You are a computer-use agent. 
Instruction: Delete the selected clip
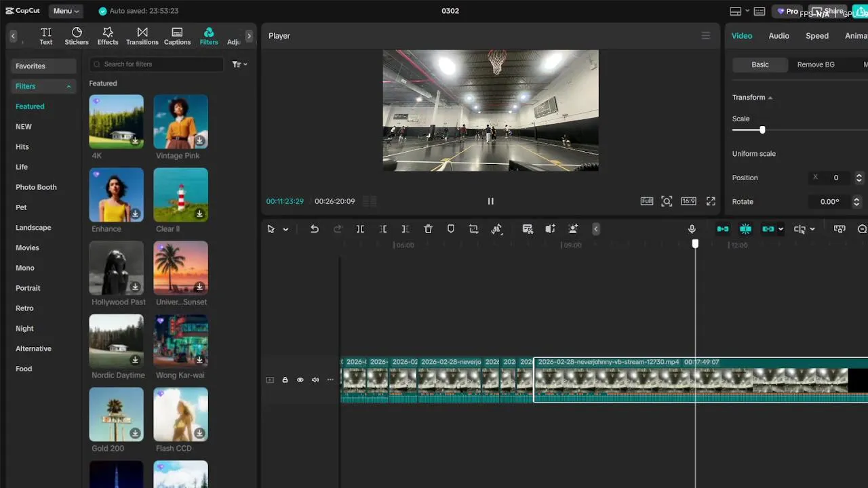(x=428, y=229)
